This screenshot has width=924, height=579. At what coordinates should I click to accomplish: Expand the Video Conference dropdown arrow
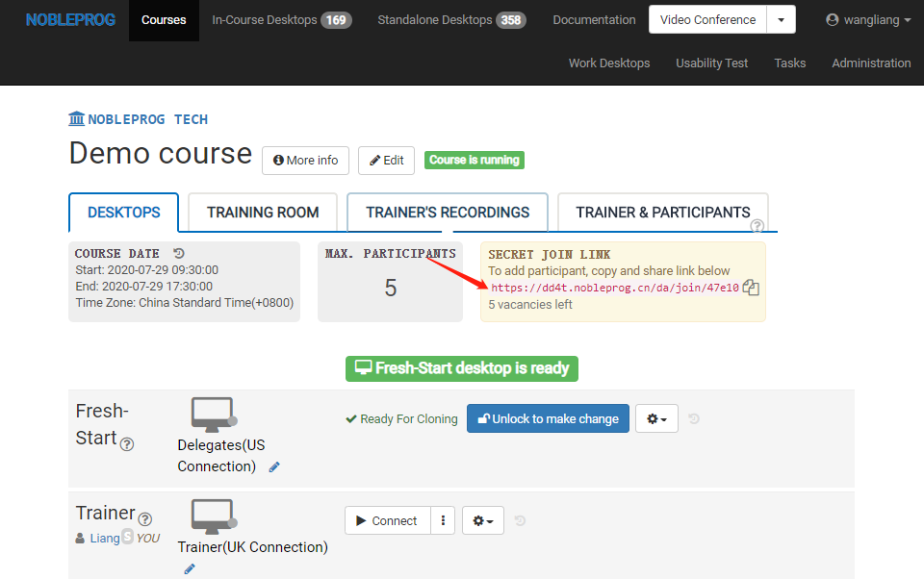tap(782, 19)
